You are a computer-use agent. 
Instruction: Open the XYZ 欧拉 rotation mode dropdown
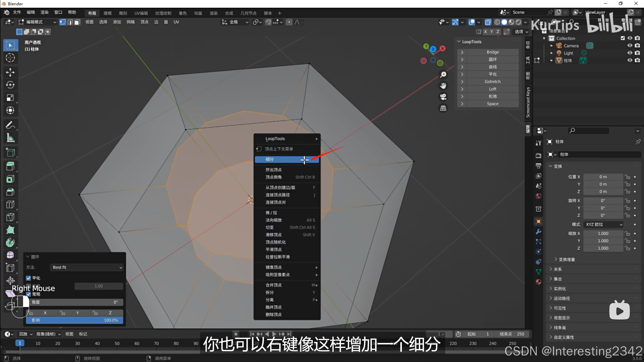pos(603,224)
